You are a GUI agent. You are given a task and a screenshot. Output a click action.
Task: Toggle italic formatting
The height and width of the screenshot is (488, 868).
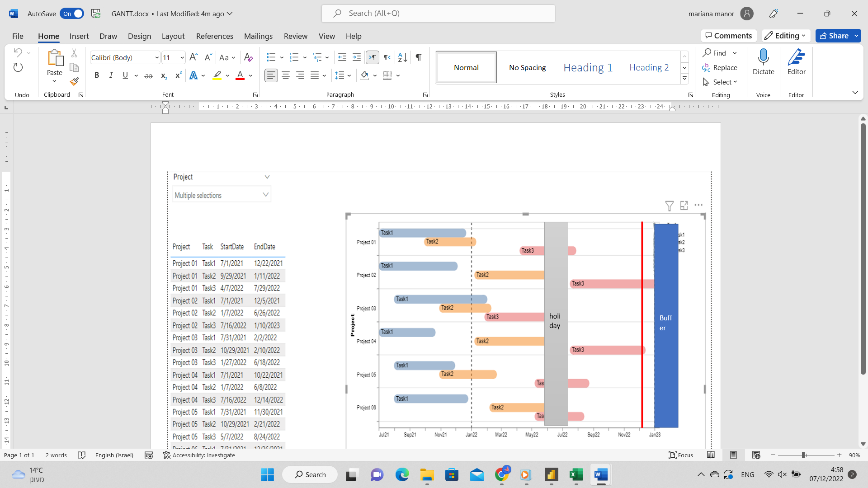click(x=111, y=75)
